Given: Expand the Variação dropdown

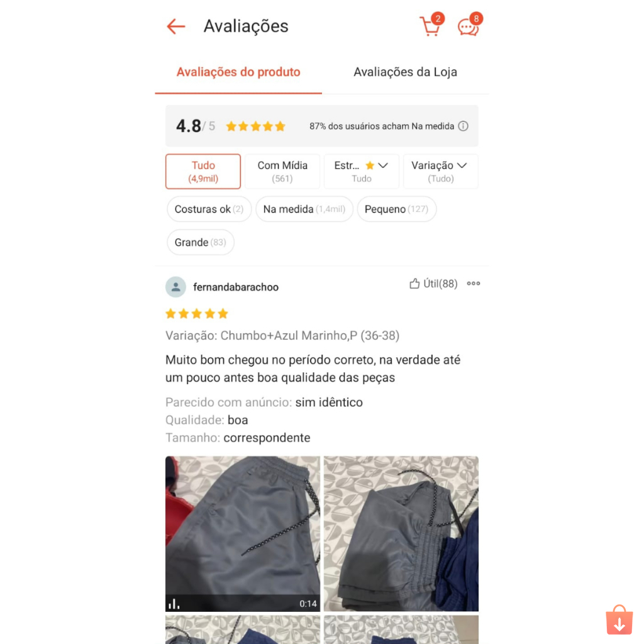Looking at the screenshot, I should pyautogui.click(x=441, y=171).
